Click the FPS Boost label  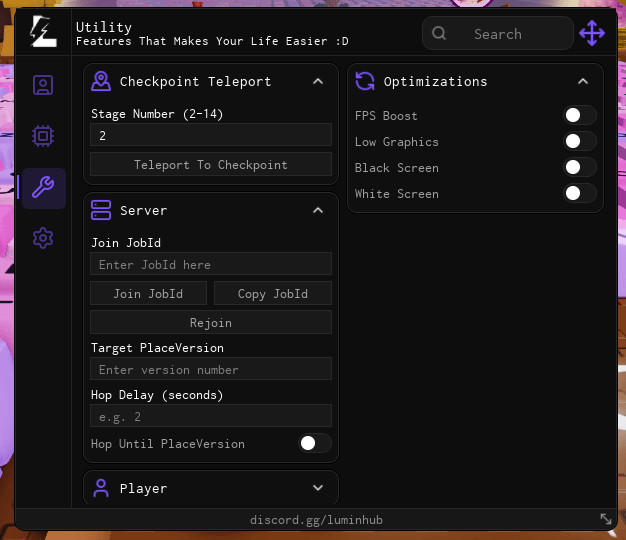tap(386, 116)
